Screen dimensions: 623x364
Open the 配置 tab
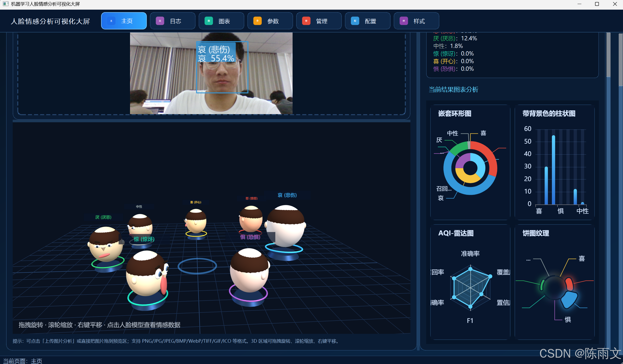(x=368, y=21)
